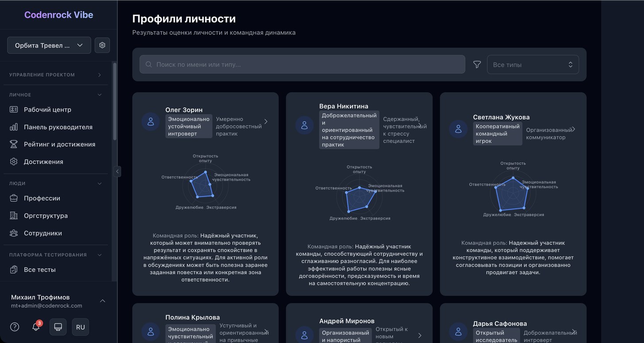Viewport: 644px width, 343px height.
Task: Click the Достижения badge icon
Action: 14,162
